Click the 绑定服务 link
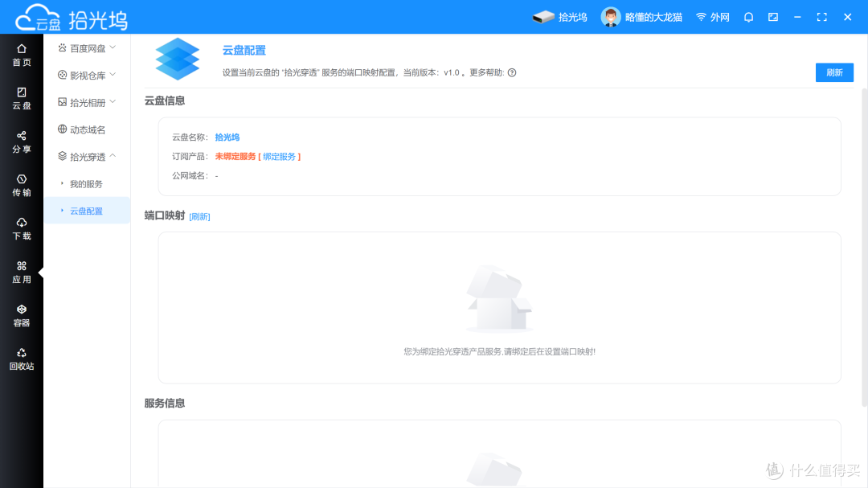 [279, 157]
